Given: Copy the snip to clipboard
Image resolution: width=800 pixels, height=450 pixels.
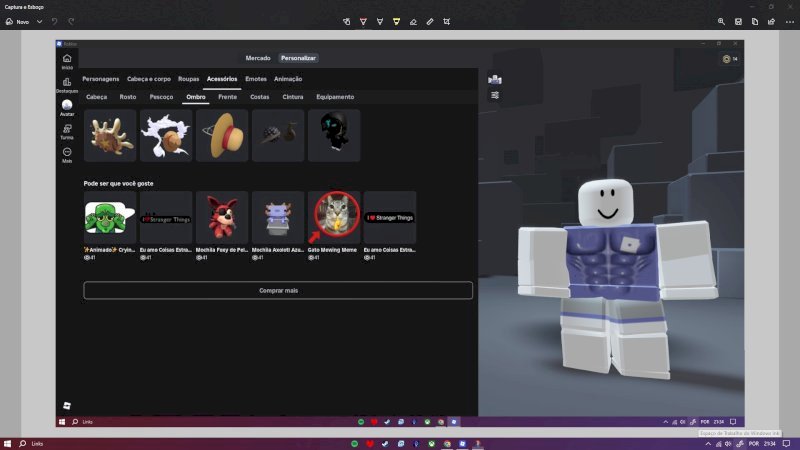Looking at the screenshot, I should tap(755, 21).
